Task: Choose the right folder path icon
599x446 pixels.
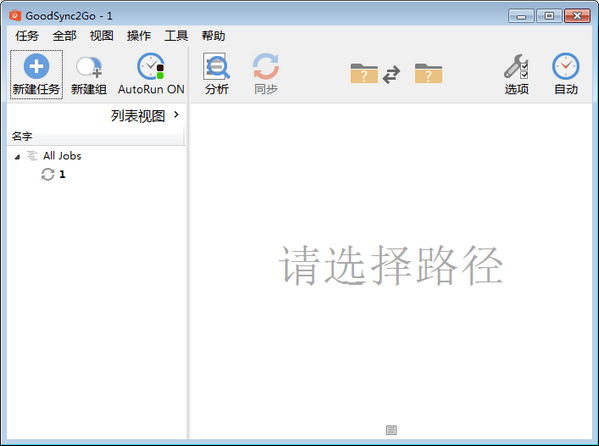Action: point(428,73)
